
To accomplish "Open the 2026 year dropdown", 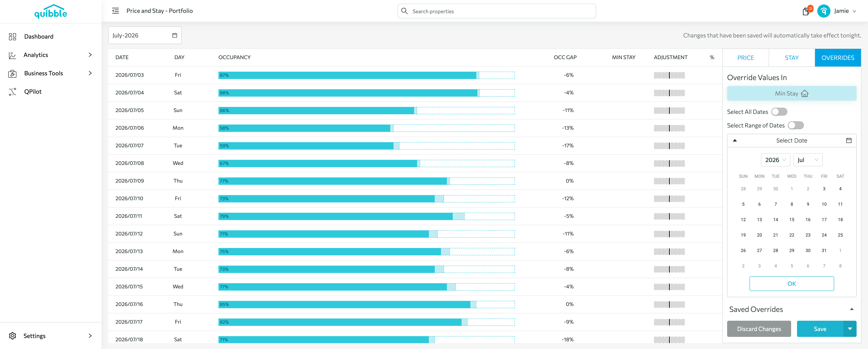I will 775,160.
